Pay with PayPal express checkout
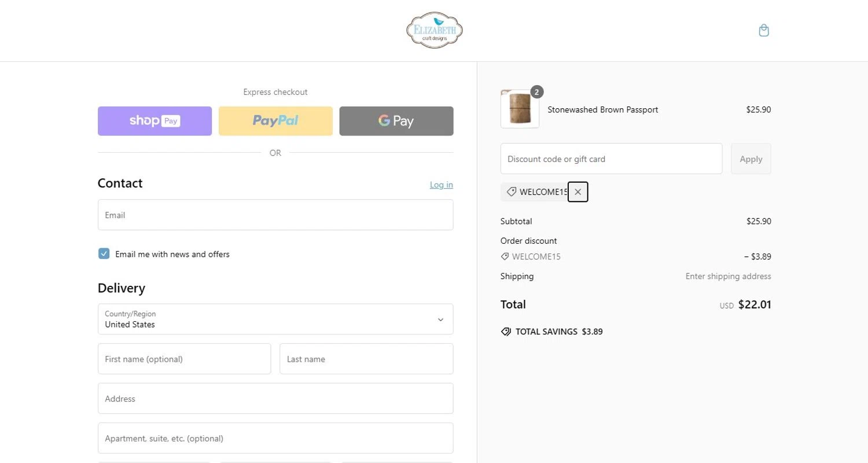 [275, 121]
